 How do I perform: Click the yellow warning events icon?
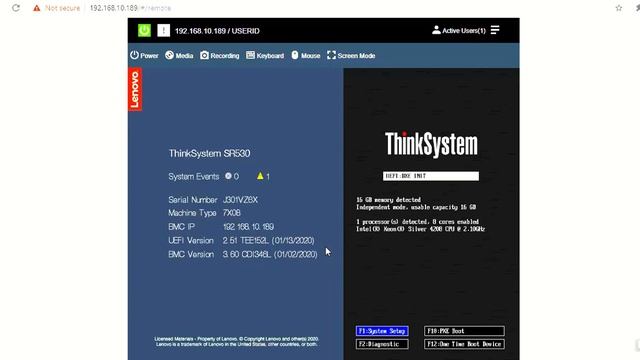click(x=260, y=176)
